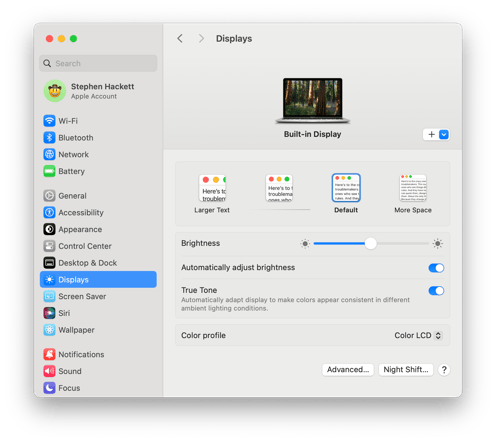
Task: Open the help question mark button
Action: coord(444,370)
